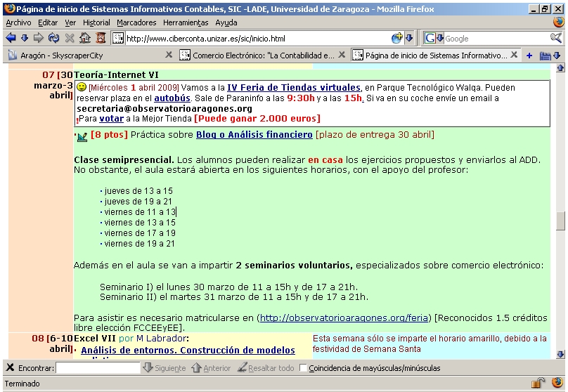
Task: Open the Ayuda menu
Action: [226, 22]
